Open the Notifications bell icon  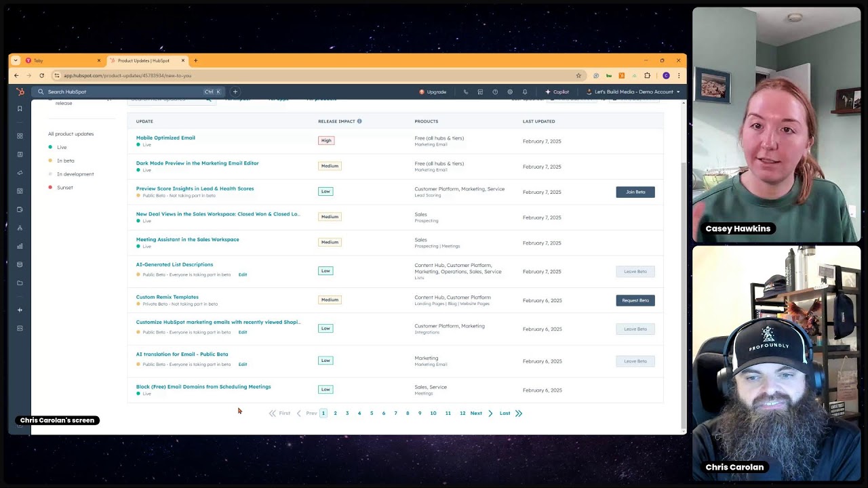525,91
